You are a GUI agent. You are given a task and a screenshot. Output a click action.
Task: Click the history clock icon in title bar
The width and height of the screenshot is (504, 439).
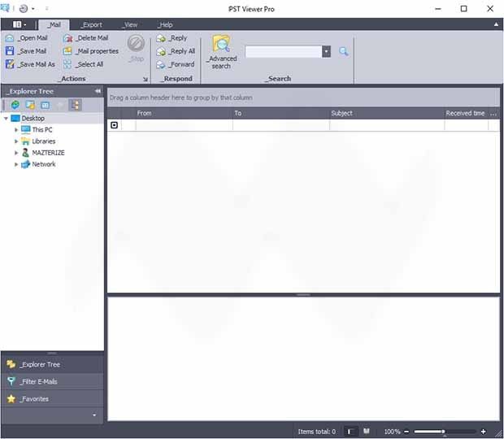[24, 9]
